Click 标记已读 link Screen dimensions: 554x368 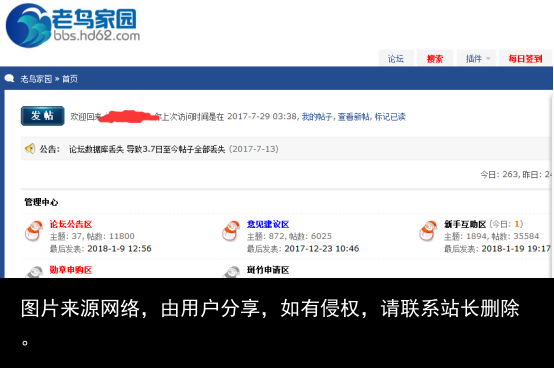coord(390,117)
